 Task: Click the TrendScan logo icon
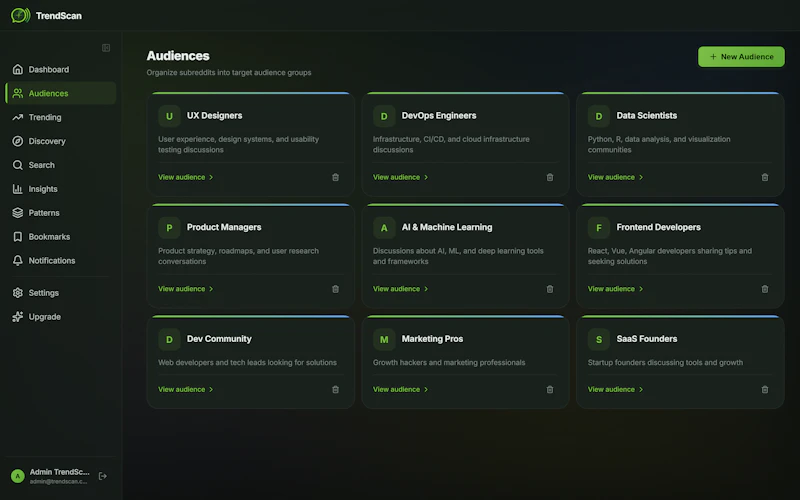[x=20, y=15]
